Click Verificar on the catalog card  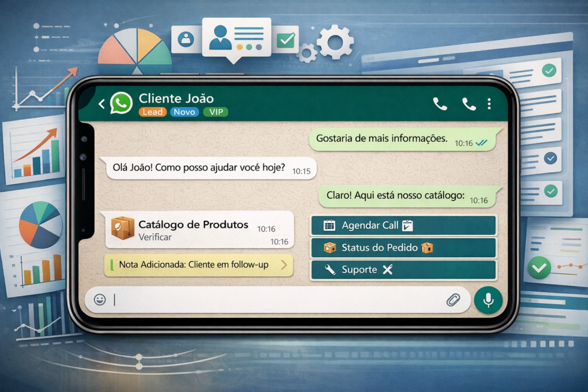(156, 236)
